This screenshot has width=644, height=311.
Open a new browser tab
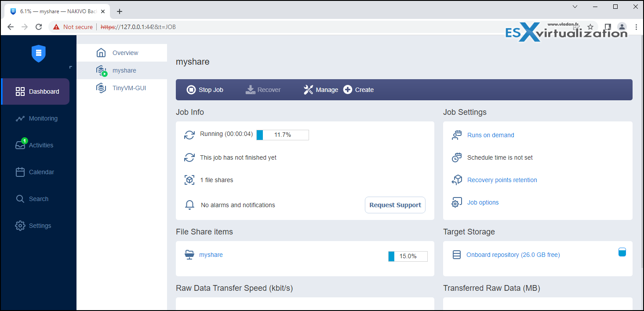[x=120, y=11]
